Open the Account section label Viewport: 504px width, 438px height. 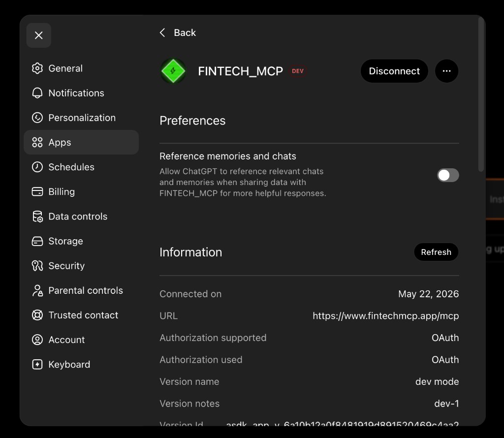tap(66, 340)
